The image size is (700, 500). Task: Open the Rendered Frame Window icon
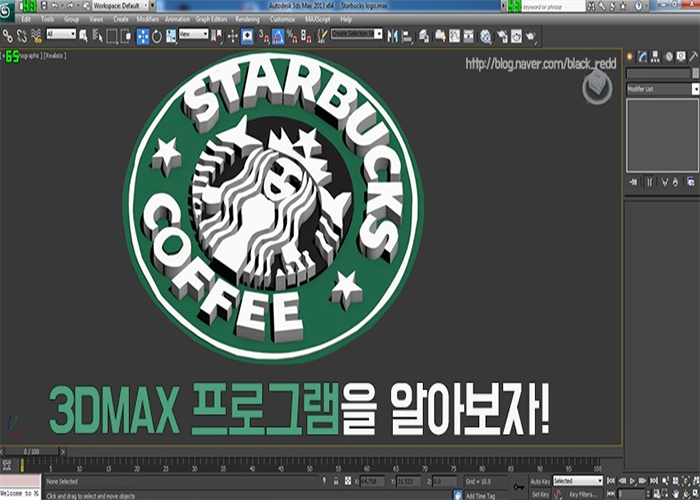pyautogui.click(x=516, y=36)
